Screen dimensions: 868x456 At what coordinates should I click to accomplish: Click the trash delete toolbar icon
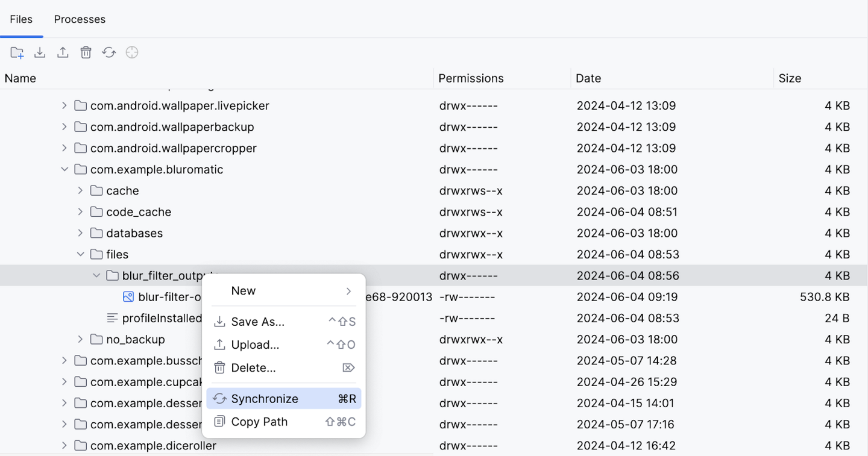pyautogui.click(x=86, y=52)
